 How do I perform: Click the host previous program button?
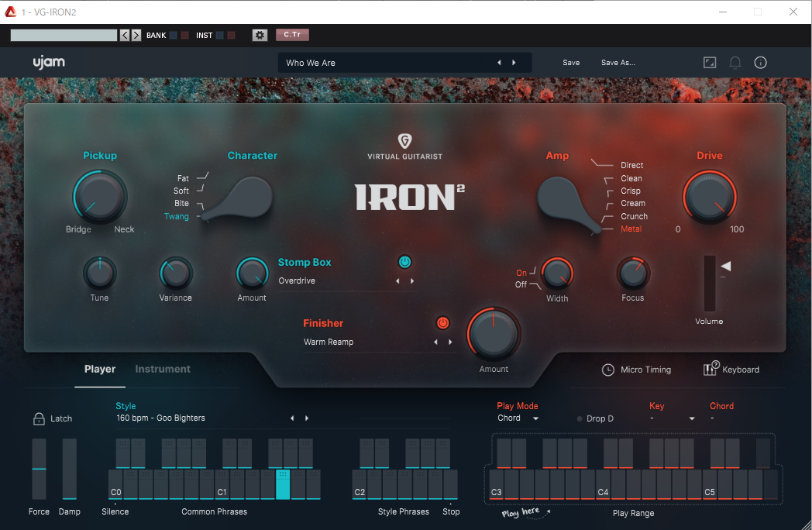click(125, 35)
